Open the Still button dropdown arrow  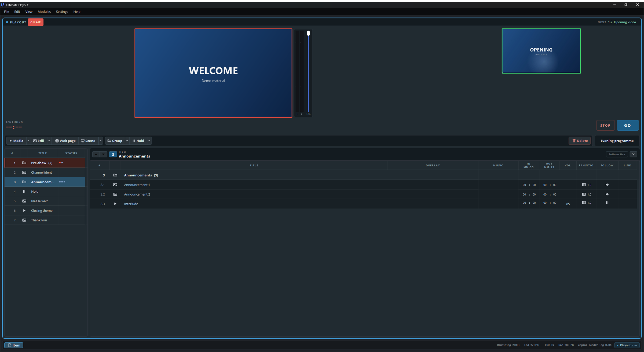pyautogui.click(x=49, y=141)
